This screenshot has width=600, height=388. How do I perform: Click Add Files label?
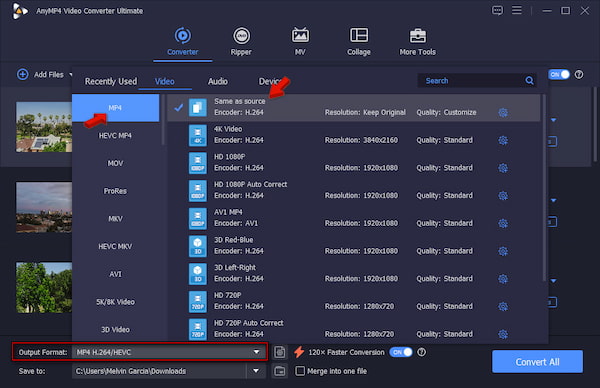[49, 75]
